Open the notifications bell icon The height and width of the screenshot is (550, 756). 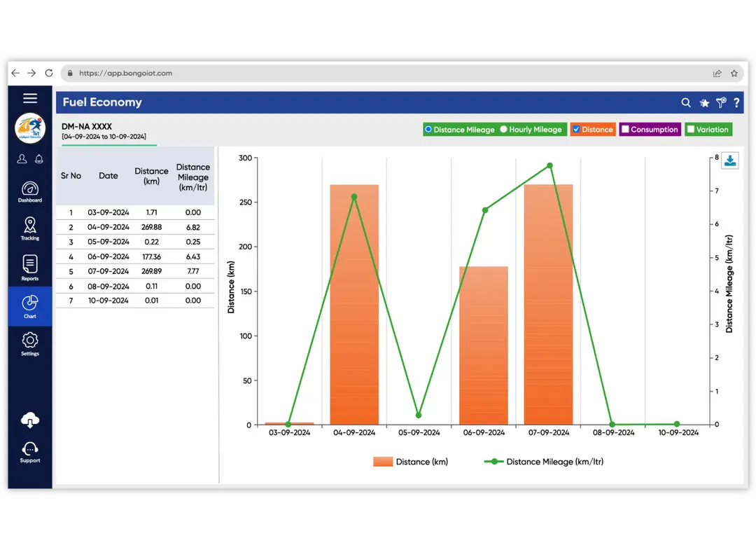[38, 159]
